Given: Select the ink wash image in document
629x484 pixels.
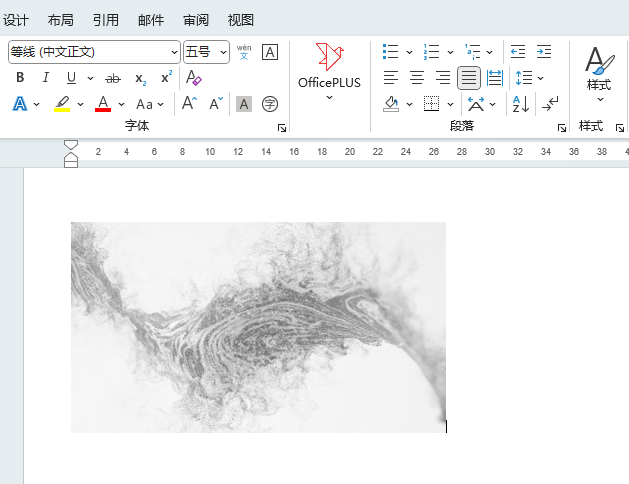Looking at the screenshot, I should click(258, 327).
